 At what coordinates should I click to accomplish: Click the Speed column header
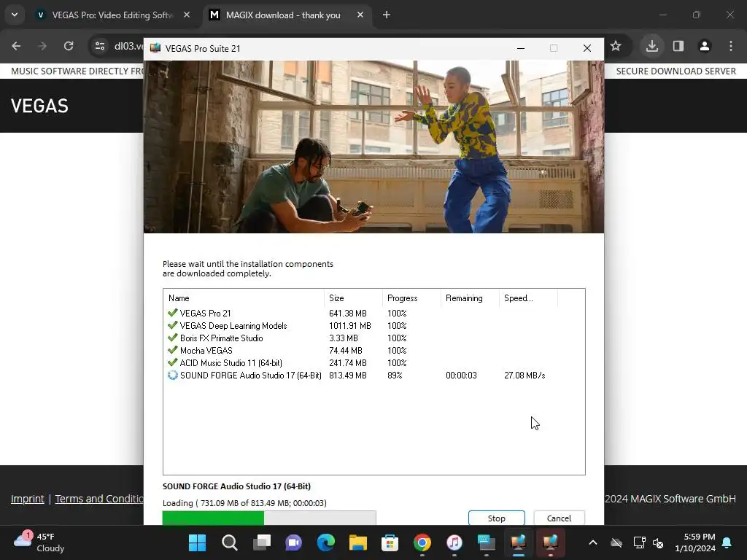click(x=528, y=298)
